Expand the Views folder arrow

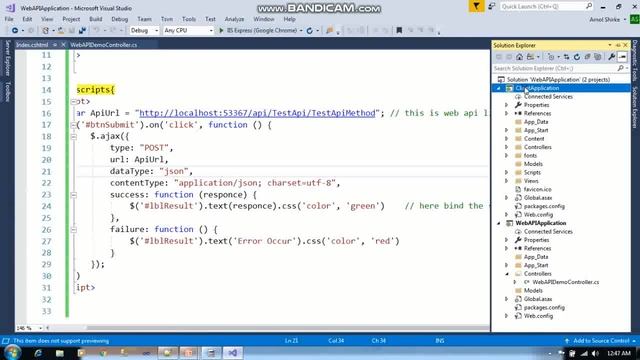[x=507, y=181]
